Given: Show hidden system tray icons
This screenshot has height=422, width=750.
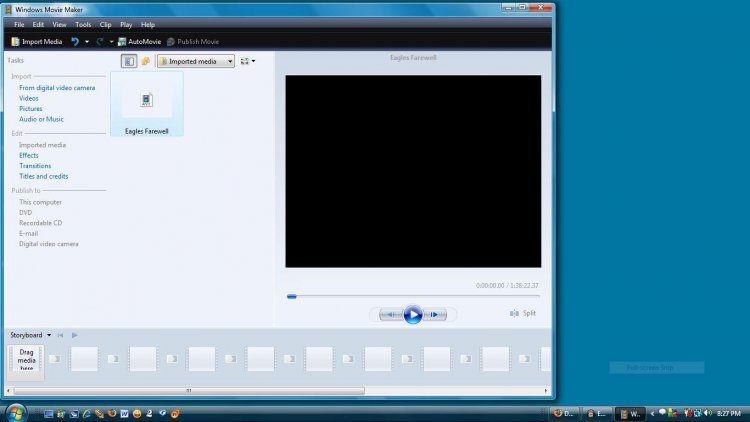Looking at the screenshot, I should (652, 414).
